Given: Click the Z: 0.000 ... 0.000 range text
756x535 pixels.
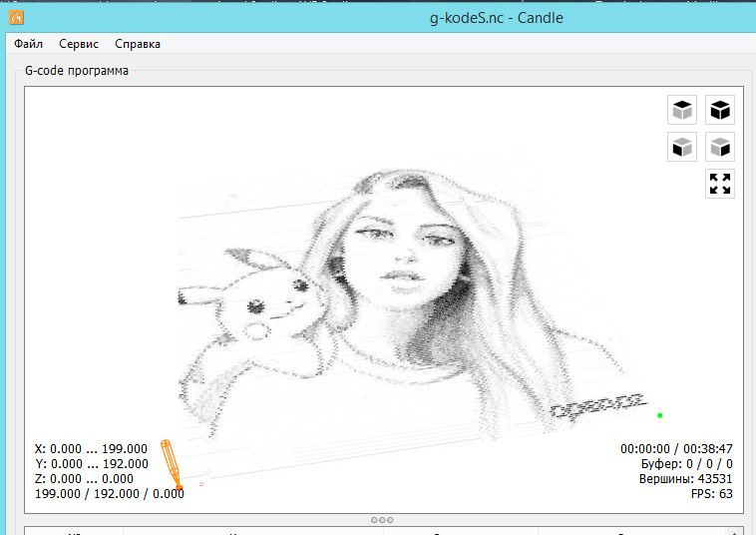Looking at the screenshot, I should click(84, 478).
